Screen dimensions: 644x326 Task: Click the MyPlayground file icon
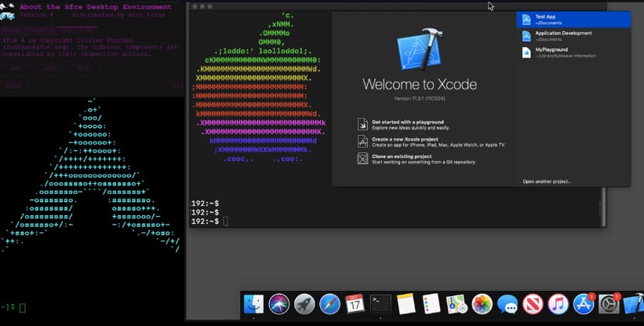click(526, 52)
